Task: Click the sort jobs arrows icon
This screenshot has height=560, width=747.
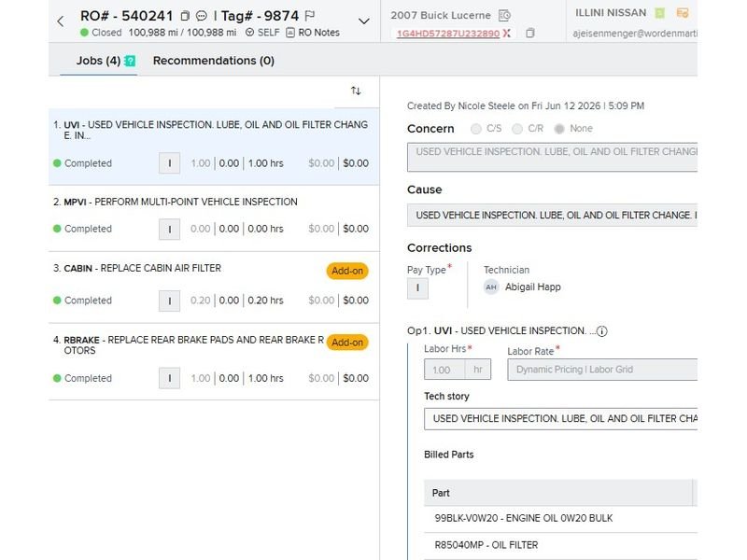Action: (356, 91)
